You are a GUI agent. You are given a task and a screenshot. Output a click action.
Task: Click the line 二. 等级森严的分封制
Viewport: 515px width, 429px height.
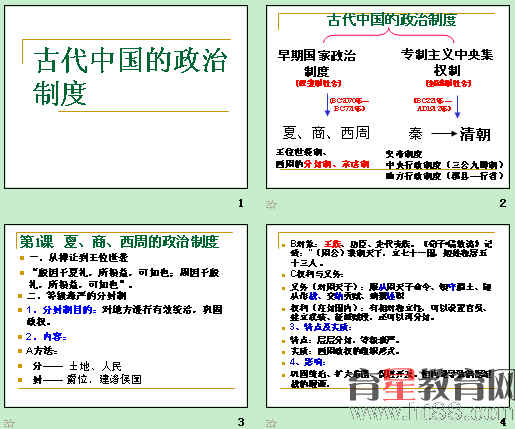(76, 295)
